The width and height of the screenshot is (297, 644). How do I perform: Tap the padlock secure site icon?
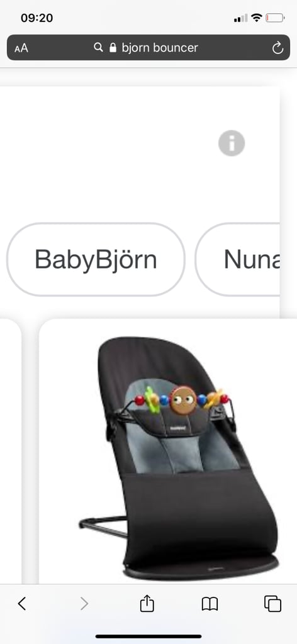(x=113, y=48)
